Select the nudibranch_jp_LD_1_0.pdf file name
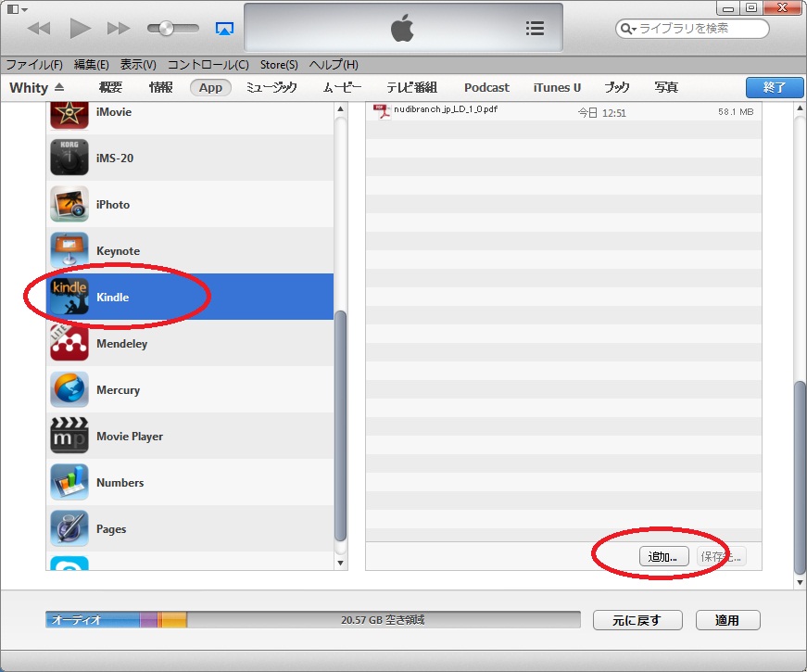Image resolution: width=807 pixels, height=672 pixels. point(446,109)
